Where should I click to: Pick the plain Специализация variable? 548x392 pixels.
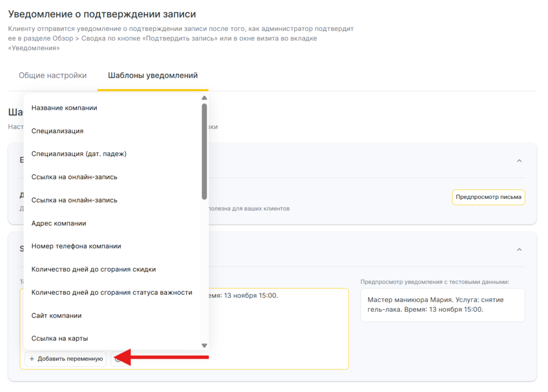(x=57, y=131)
